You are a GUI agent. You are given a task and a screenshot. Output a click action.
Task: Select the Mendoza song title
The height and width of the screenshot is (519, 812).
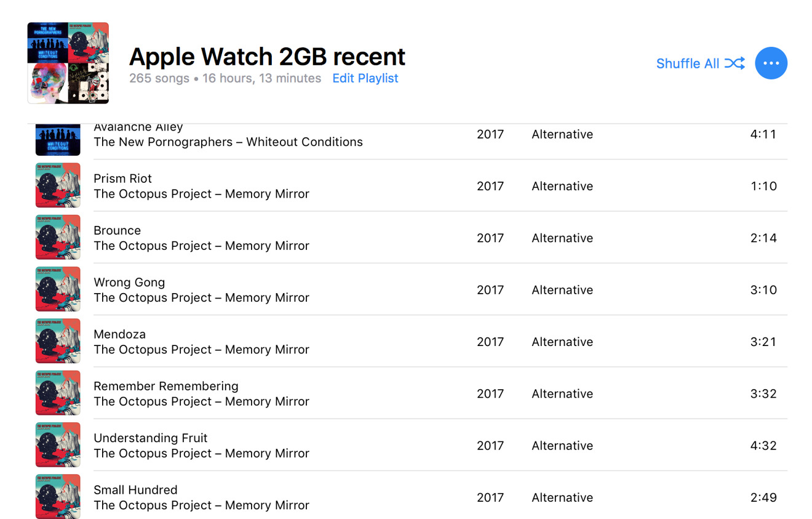(x=119, y=334)
